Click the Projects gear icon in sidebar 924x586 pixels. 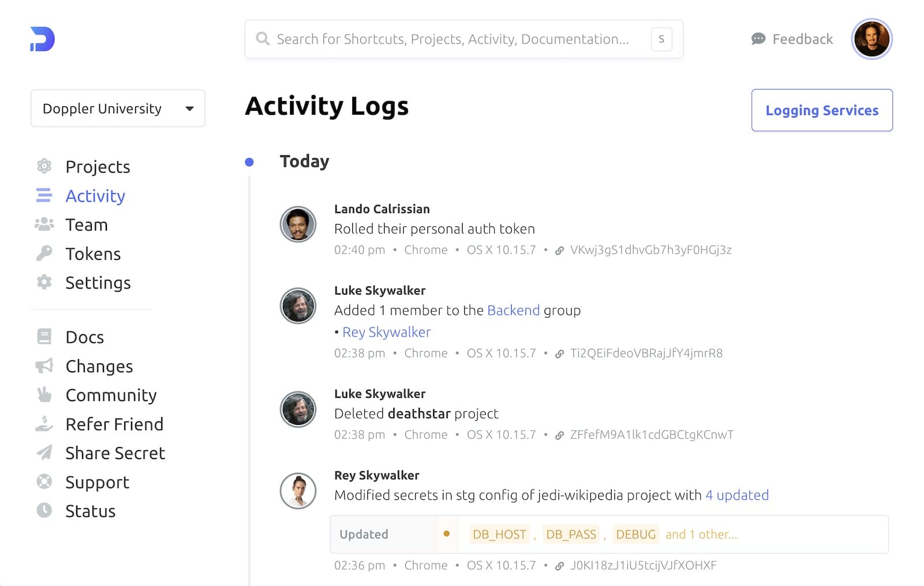[x=44, y=166]
